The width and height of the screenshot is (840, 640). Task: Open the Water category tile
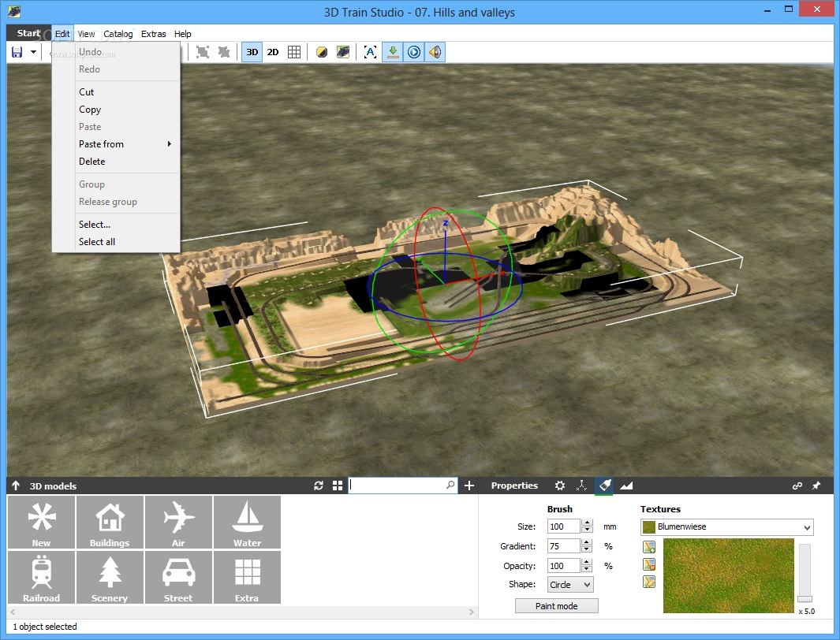pyautogui.click(x=247, y=523)
